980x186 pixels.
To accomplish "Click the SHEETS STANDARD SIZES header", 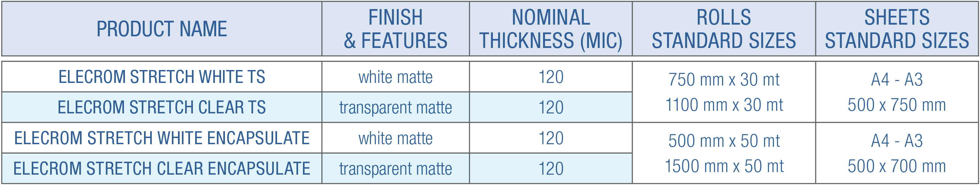I will tap(897, 29).
